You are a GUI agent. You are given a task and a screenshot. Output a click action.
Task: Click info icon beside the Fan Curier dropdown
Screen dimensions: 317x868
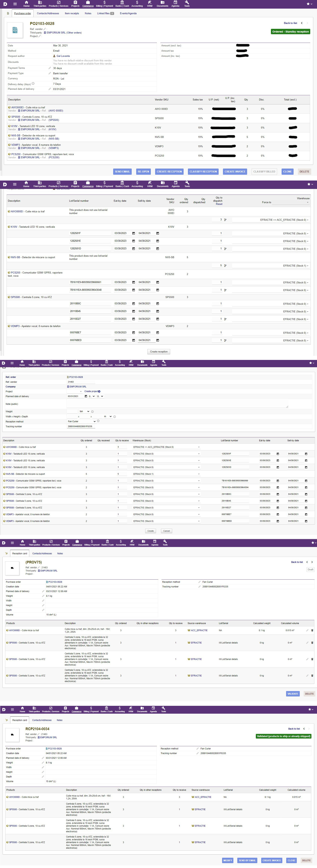point(98,421)
